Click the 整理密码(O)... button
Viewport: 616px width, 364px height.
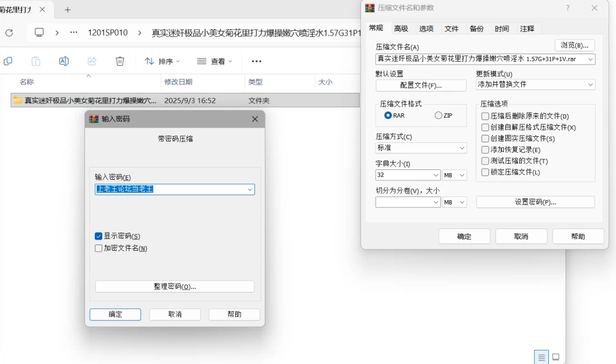pos(175,286)
